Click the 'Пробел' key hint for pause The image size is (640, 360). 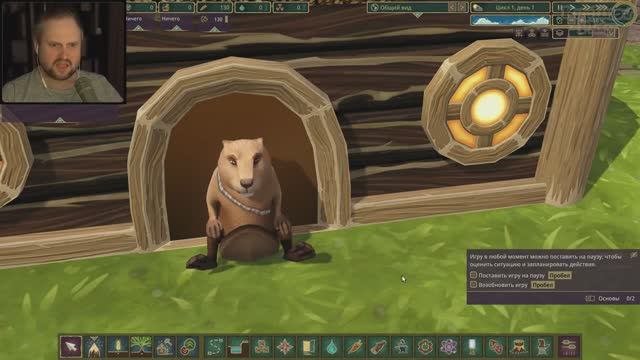559,276
